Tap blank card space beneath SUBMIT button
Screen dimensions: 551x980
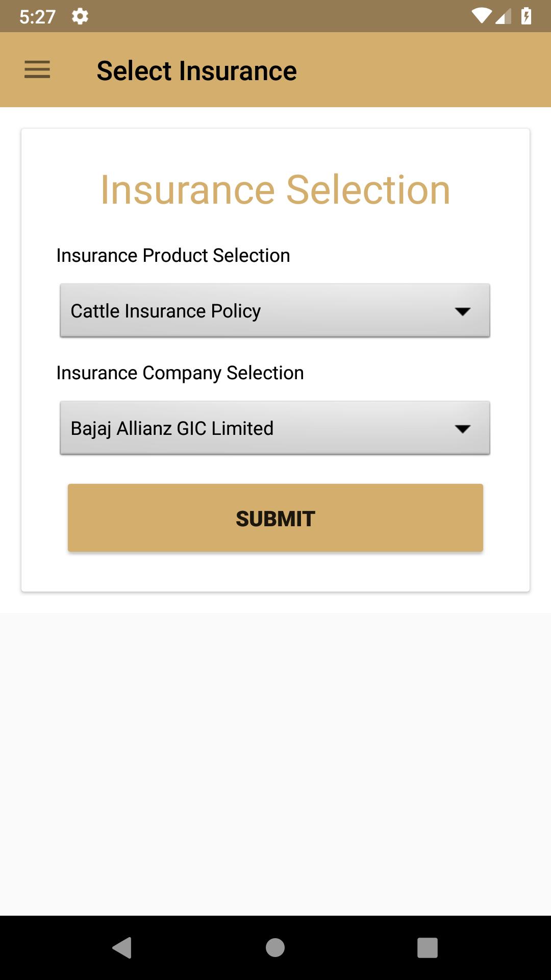pos(275,572)
